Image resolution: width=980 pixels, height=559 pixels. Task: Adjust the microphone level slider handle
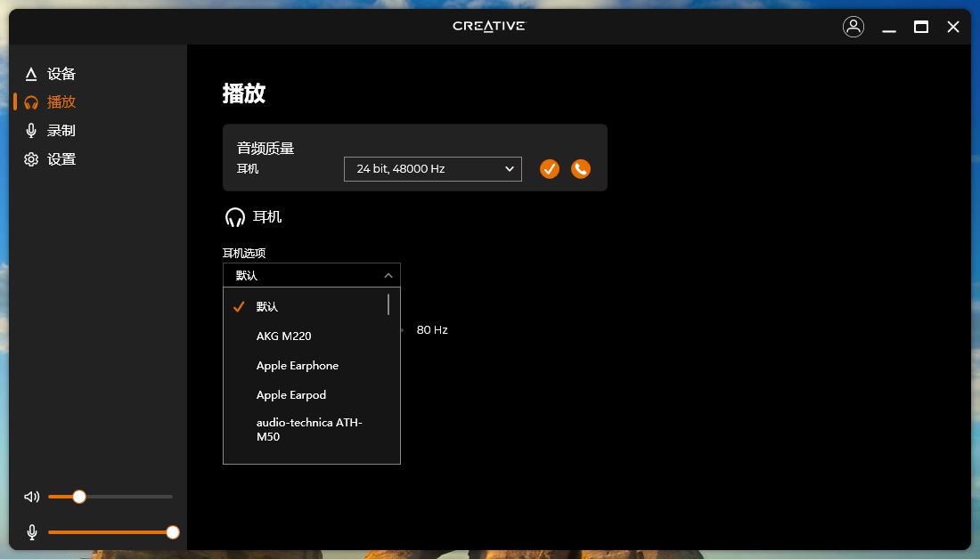tap(173, 532)
